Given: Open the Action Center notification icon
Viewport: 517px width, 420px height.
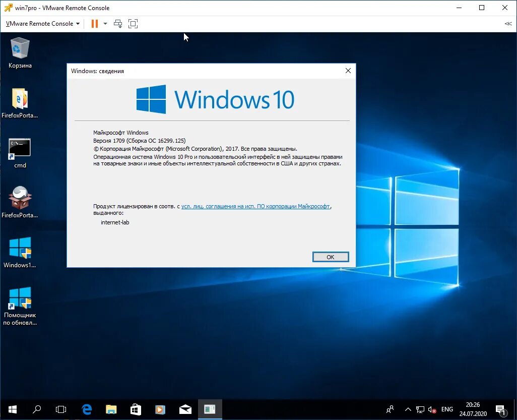Looking at the screenshot, I should 501,410.
